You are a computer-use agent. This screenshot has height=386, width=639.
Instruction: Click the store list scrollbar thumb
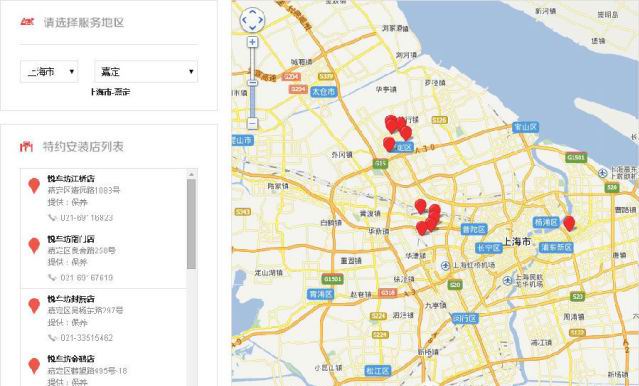[192, 224]
